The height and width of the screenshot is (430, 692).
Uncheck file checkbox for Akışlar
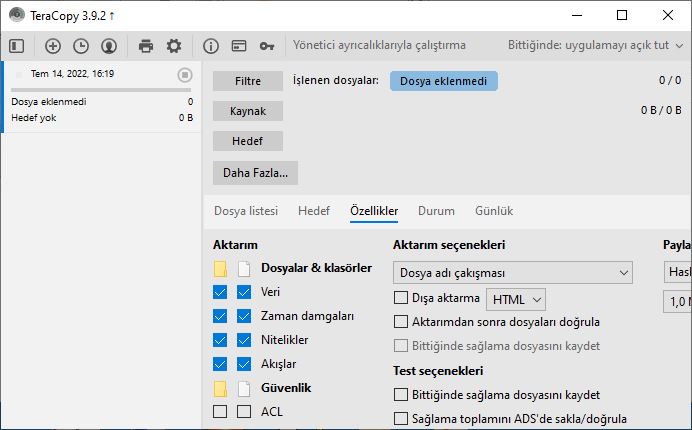tap(244, 364)
